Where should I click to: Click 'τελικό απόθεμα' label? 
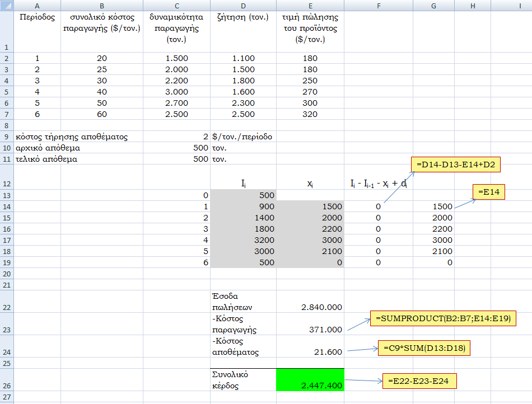coord(46,159)
